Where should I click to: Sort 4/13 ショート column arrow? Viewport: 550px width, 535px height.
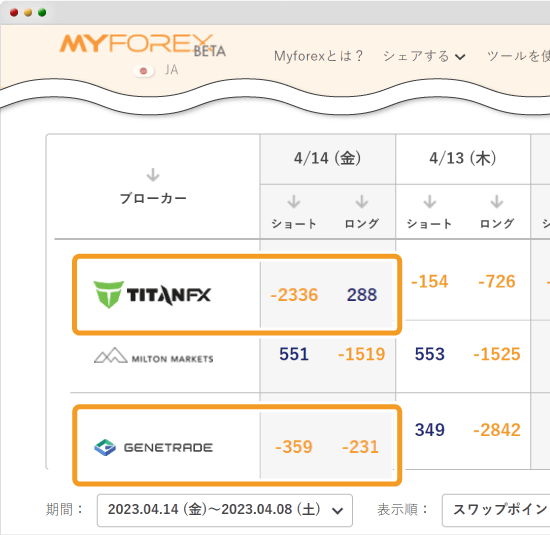[430, 202]
